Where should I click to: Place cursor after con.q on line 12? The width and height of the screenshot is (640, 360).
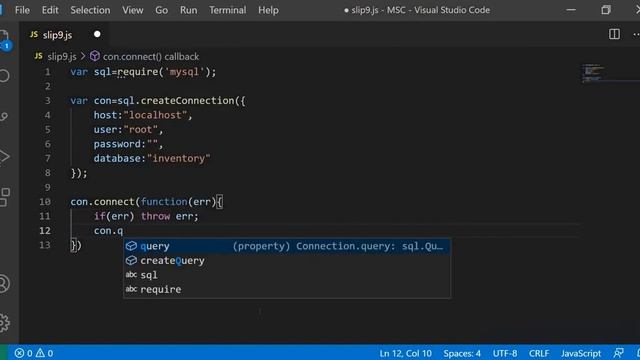(x=123, y=231)
